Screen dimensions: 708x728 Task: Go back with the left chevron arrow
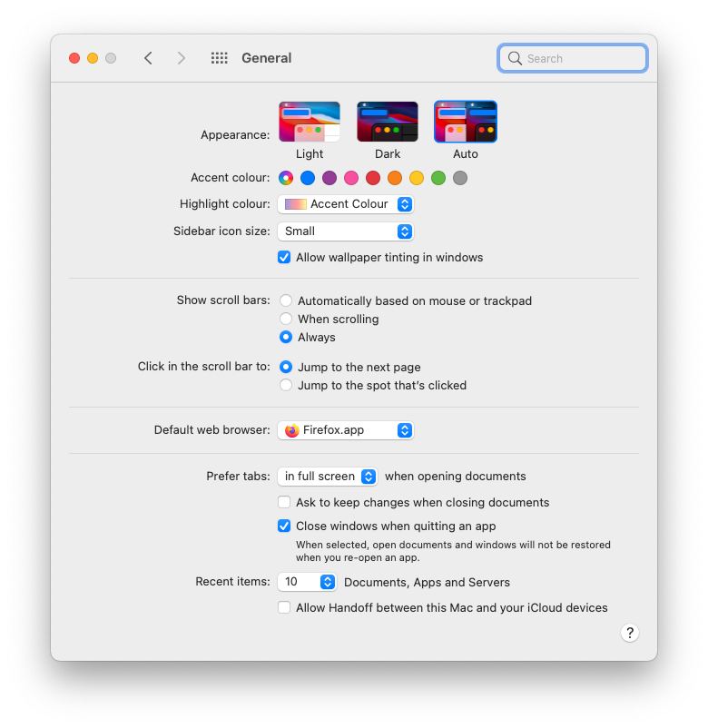148,58
